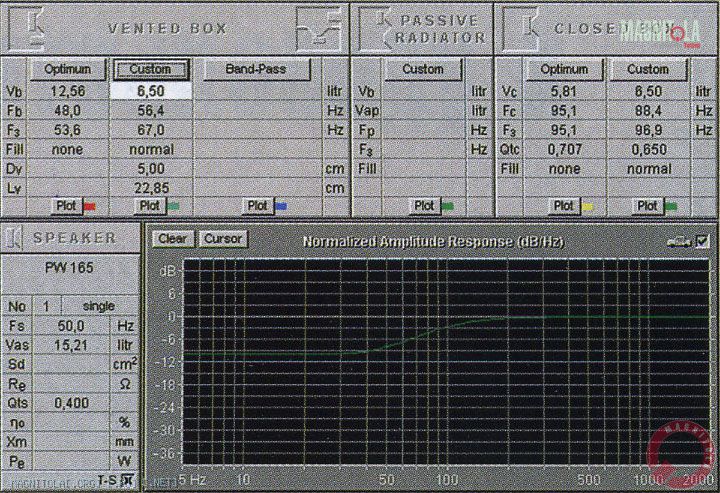
Task: Click Closed Custom Fill value normal
Action: 648,169
